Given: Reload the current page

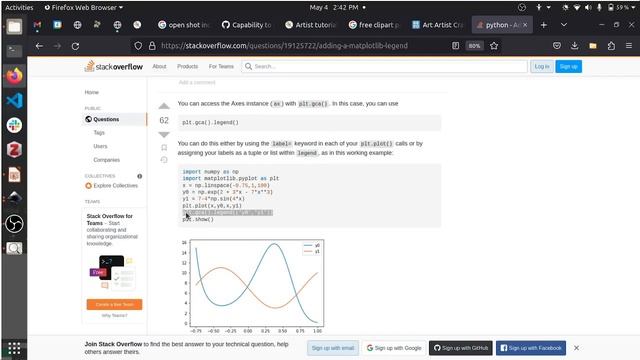Looking at the screenshot, I should 76,46.
